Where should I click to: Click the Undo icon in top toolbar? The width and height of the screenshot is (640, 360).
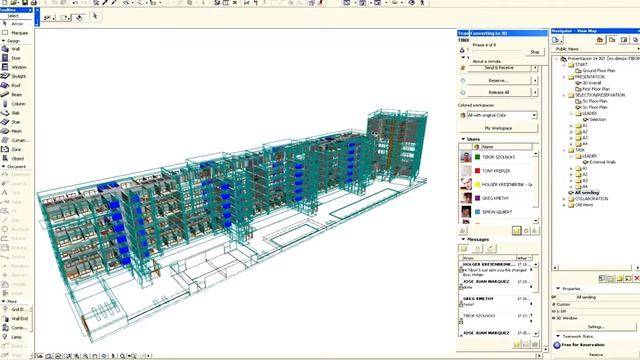(x=75, y=2)
